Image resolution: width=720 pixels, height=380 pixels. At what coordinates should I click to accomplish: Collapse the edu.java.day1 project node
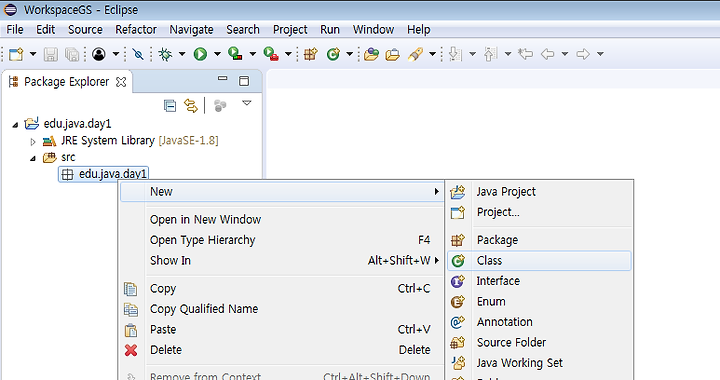coord(15,124)
